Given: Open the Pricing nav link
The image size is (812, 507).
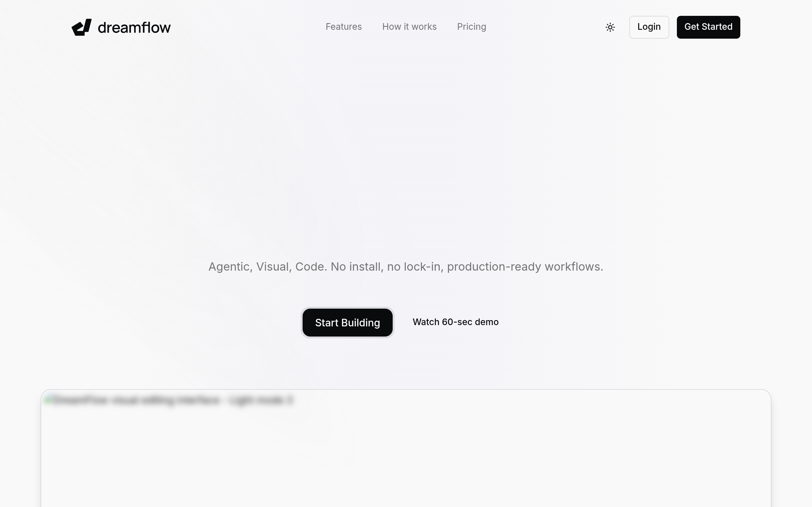Looking at the screenshot, I should pos(471,27).
